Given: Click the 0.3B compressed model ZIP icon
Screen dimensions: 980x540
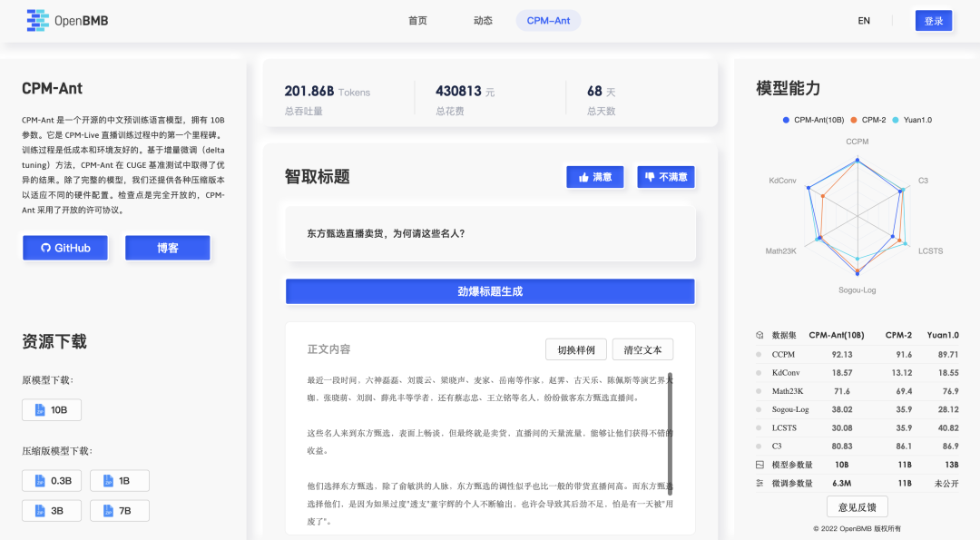Looking at the screenshot, I should 38,480.
